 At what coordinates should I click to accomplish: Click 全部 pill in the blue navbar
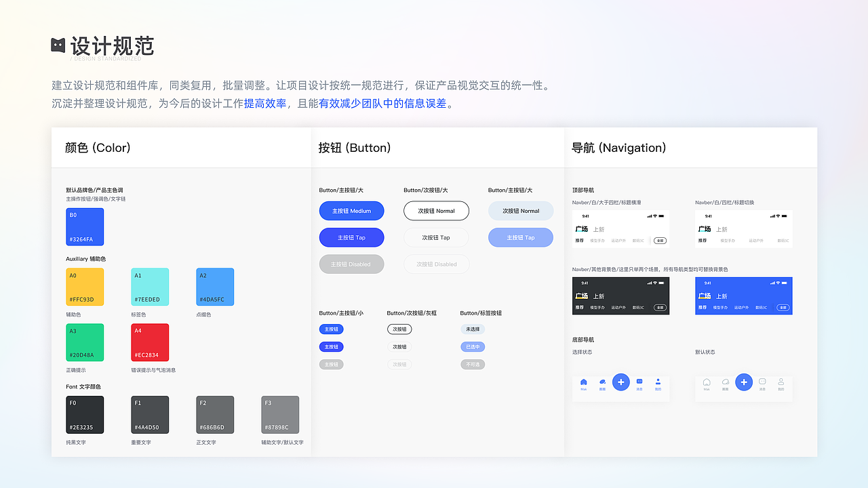[x=783, y=308]
